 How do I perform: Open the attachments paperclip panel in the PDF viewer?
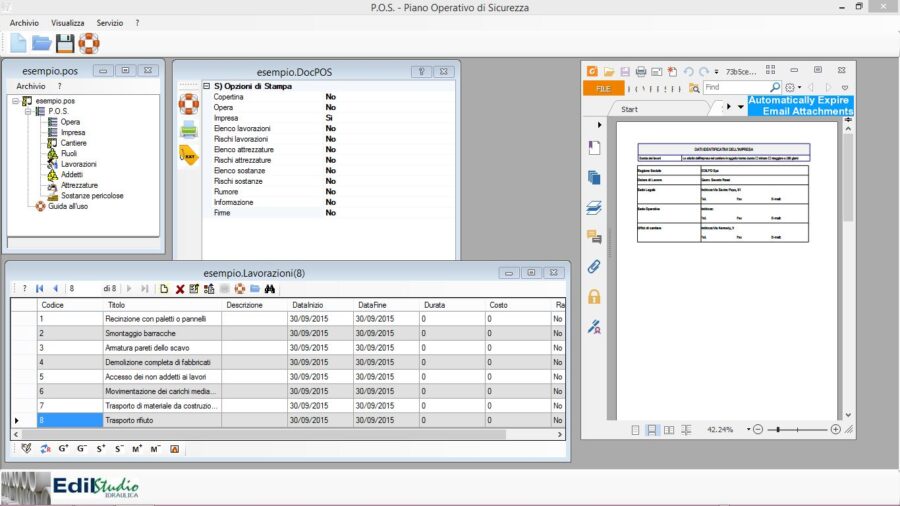tap(594, 267)
